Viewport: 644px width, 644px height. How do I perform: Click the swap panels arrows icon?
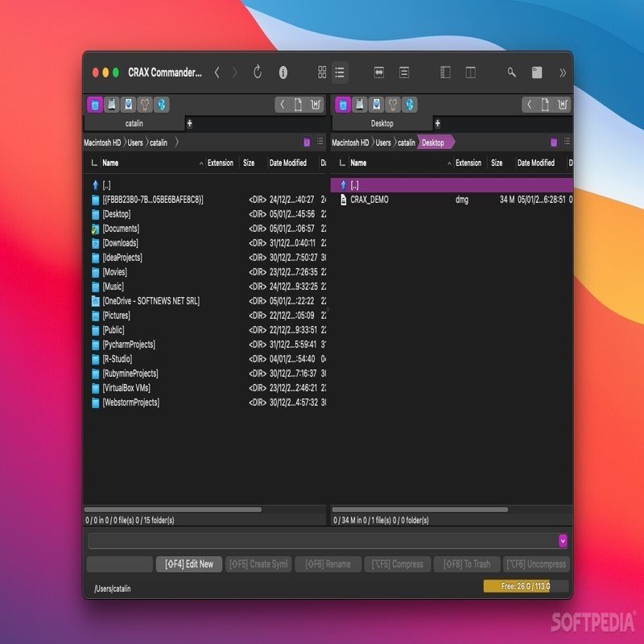pyautogui.click(x=379, y=72)
